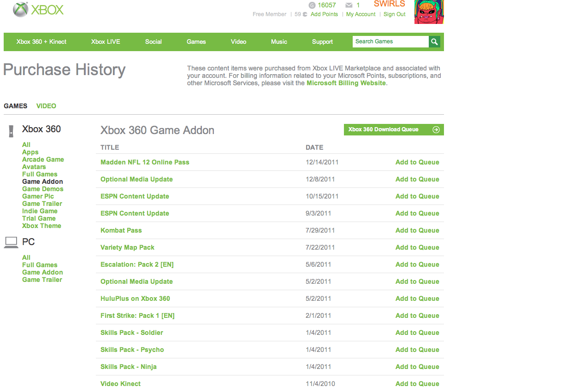Image resolution: width=562 pixels, height=392 pixels.
Task: Click the Add Points link
Action: point(324,14)
